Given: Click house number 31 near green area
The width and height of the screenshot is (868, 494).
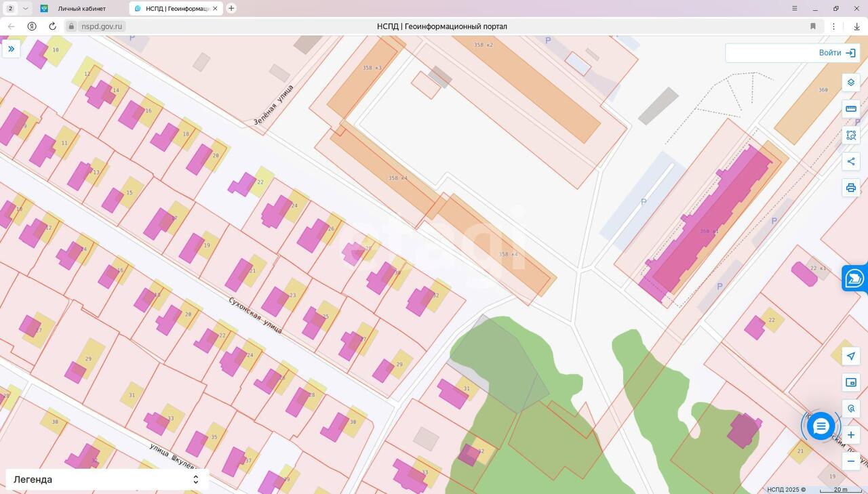Looking at the screenshot, I should tap(467, 388).
